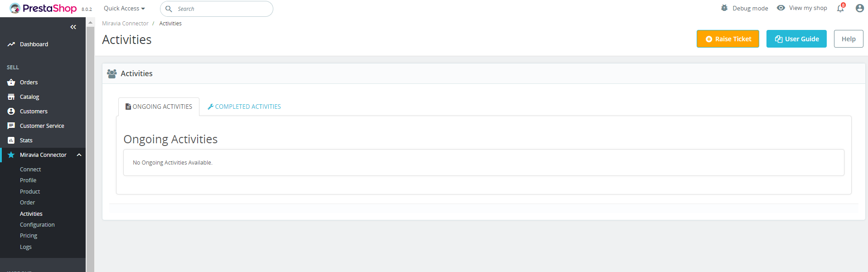868x272 pixels.
Task: Collapse the Miravia Connector submenu
Action: point(79,155)
